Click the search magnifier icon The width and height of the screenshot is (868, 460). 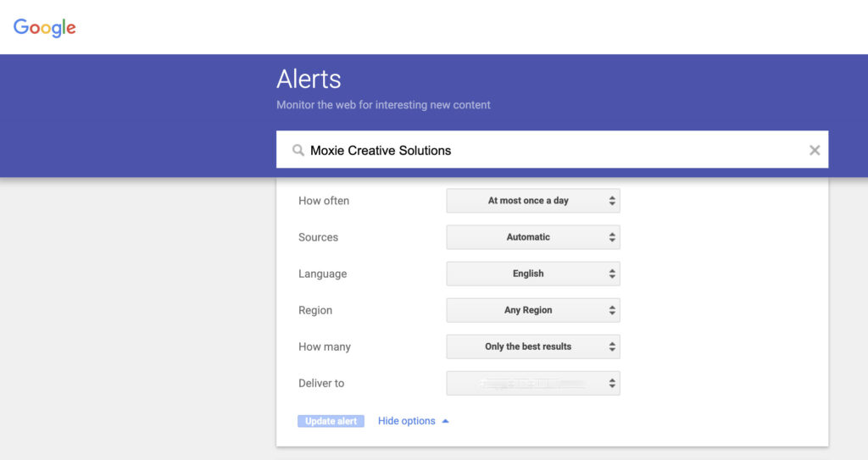click(x=298, y=150)
